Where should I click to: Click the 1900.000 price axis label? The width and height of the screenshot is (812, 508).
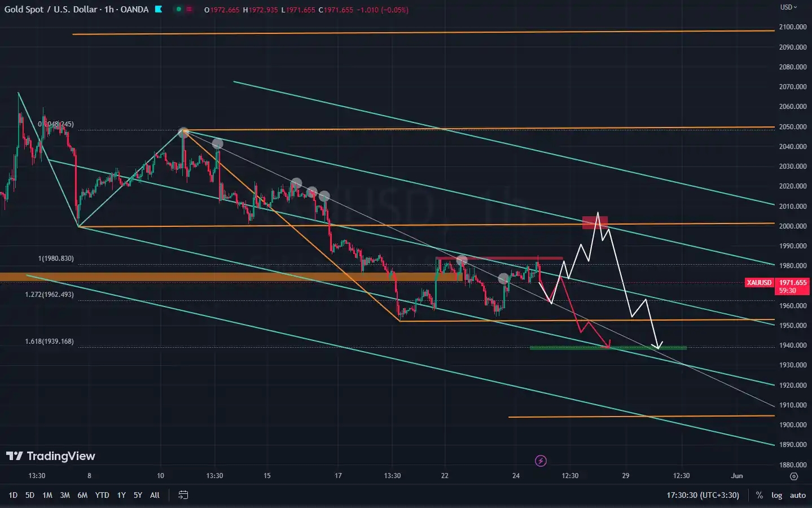click(792, 425)
